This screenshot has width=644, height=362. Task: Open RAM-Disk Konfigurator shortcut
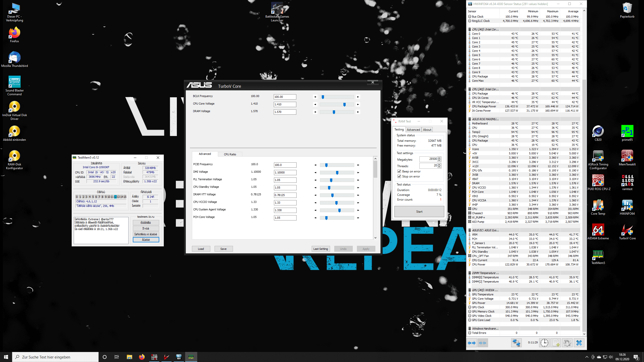point(14,160)
